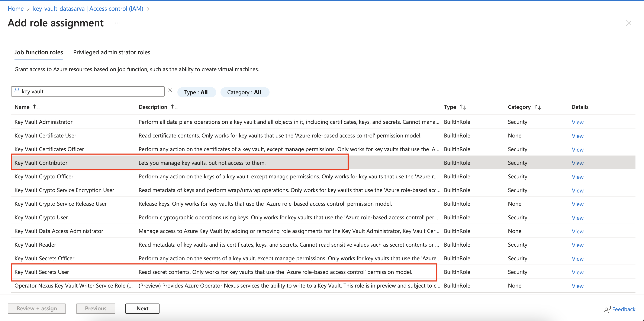Image resolution: width=644 pixels, height=321 pixels.
Task: Click the search magnifier icon
Action: pos(16,90)
